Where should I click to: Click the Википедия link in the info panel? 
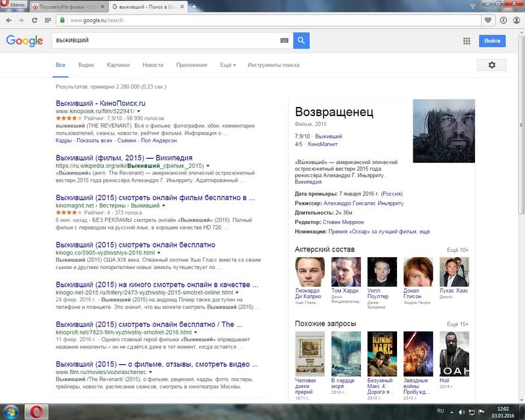pyautogui.click(x=308, y=182)
